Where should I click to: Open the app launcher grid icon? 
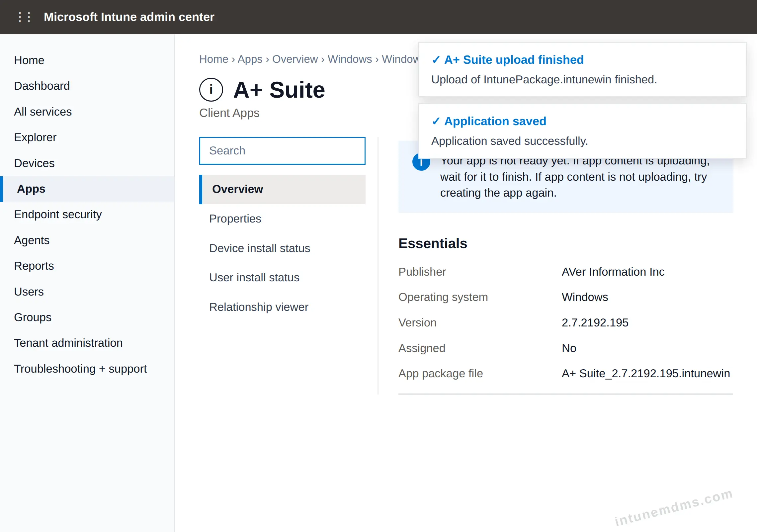(x=25, y=17)
